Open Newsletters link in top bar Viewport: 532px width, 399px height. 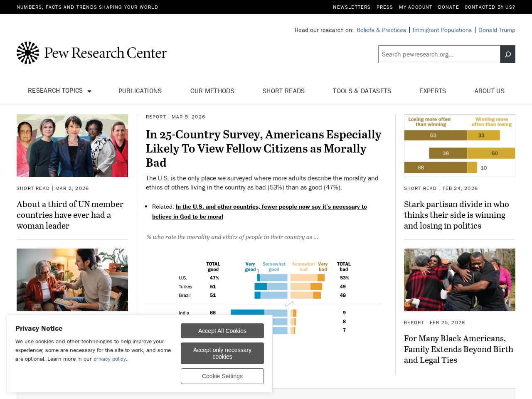[x=352, y=7]
